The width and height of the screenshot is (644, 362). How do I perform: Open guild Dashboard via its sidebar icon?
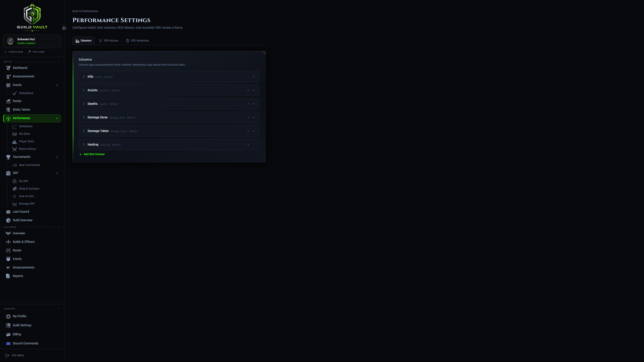(8, 68)
